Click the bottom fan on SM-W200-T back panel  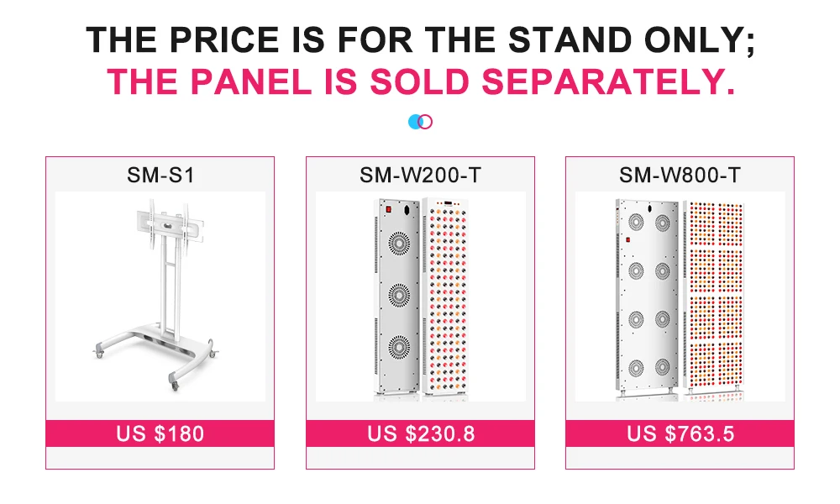(399, 347)
